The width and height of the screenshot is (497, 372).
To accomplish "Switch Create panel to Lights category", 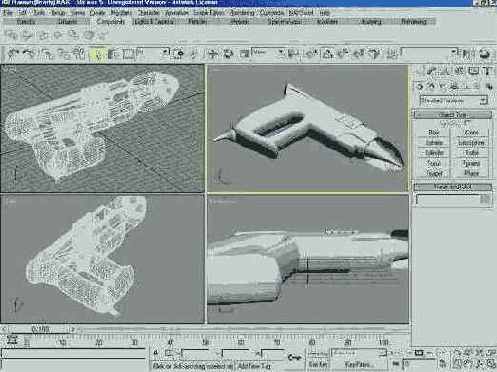I will pyautogui.click(x=443, y=86).
